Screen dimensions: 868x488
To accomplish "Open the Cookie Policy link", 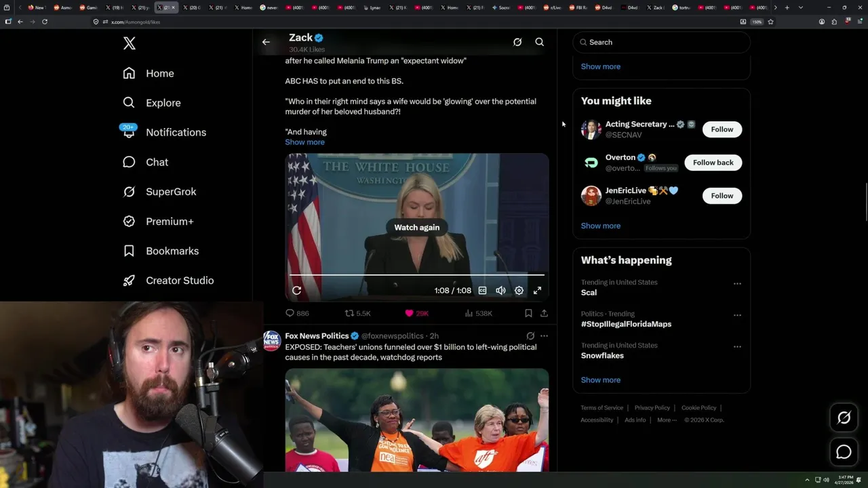I will pyautogui.click(x=698, y=408).
